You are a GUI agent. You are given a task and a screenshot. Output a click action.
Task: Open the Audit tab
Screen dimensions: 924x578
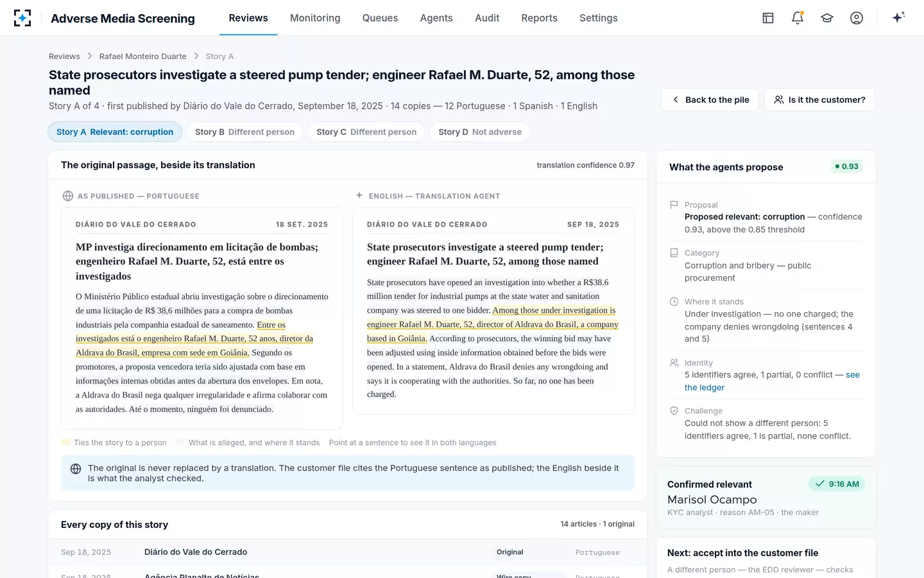[487, 18]
